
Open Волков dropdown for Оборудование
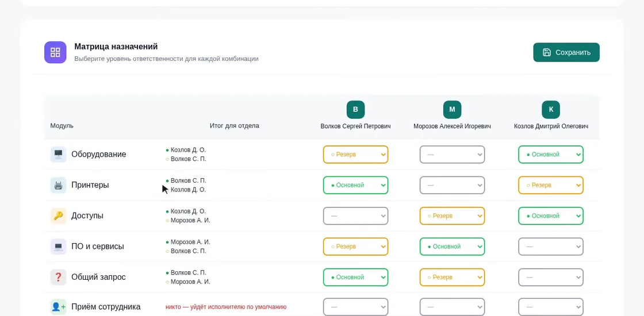(x=356, y=155)
